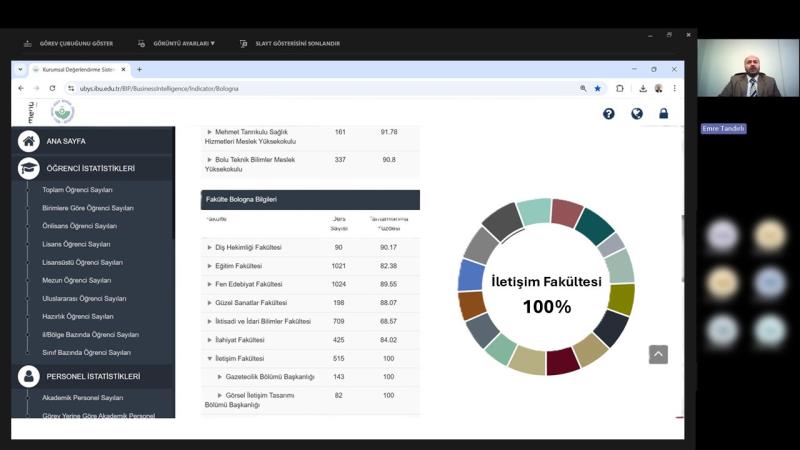This screenshot has width=800, height=450.
Task: Reload the page in browser
Action: [x=52, y=88]
